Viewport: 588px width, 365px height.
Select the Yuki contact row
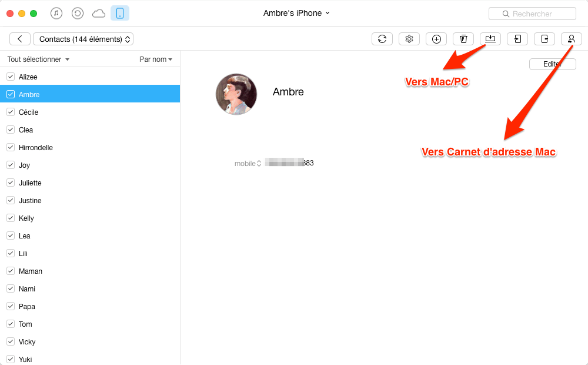[90, 359]
